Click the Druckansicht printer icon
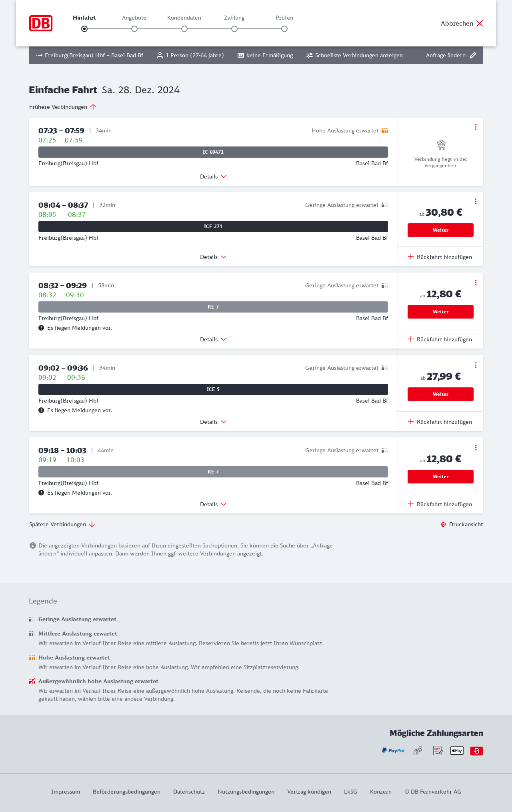The height and width of the screenshot is (812, 512). [x=443, y=524]
